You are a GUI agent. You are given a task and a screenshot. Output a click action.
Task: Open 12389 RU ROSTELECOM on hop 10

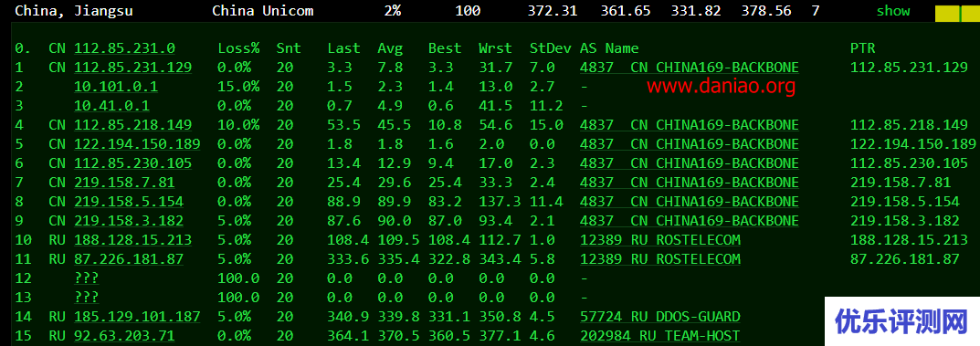click(660, 240)
